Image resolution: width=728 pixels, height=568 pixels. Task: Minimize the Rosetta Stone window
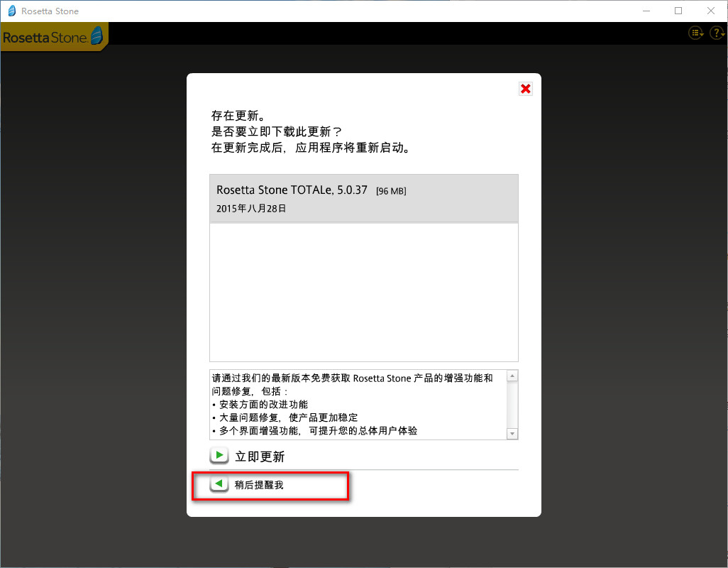[x=646, y=11]
